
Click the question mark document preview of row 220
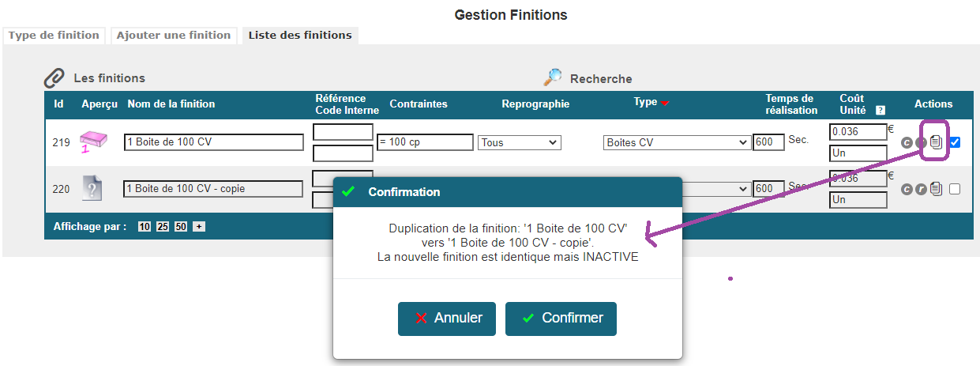point(92,188)
